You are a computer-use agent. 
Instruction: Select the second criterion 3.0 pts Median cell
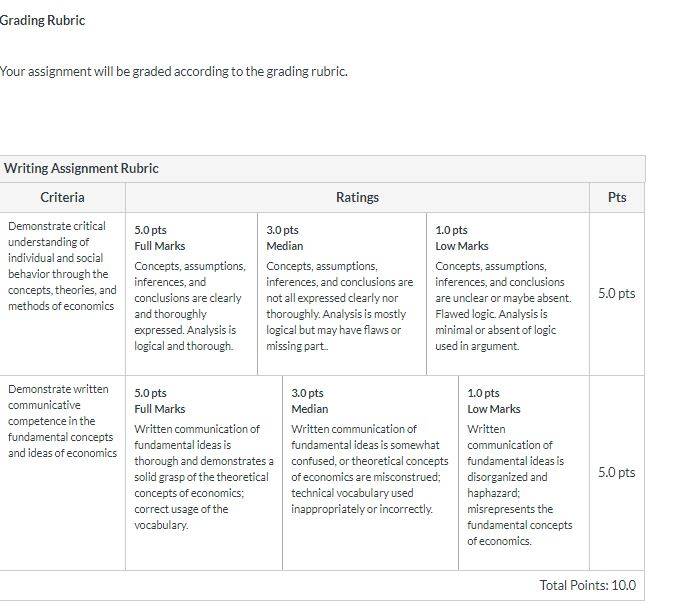click(x=370, y=473)
